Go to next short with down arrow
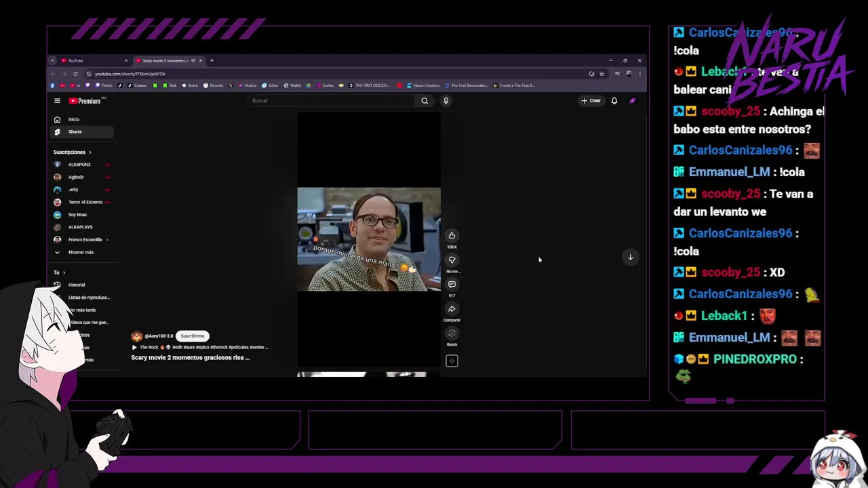 point(630,257)
